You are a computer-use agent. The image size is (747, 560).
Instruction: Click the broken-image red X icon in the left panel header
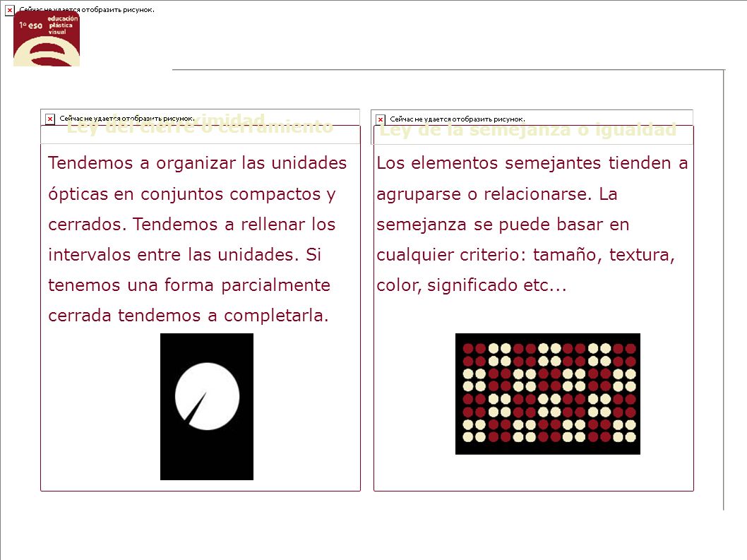pos(50,119)
